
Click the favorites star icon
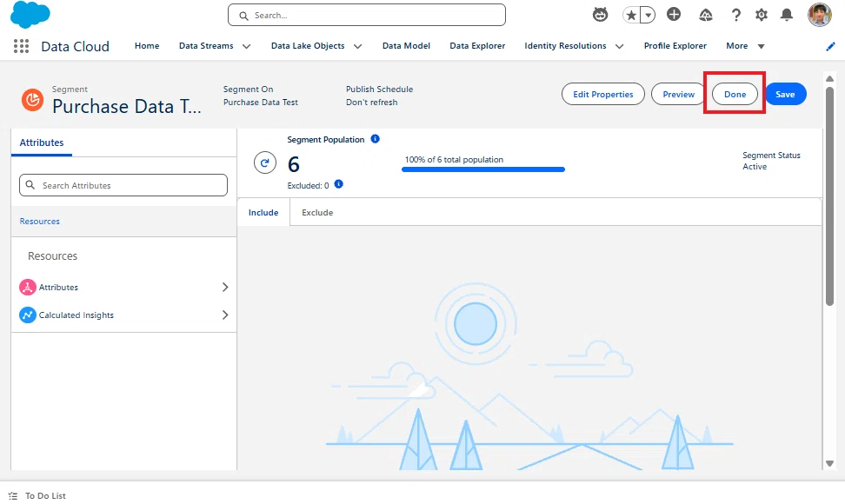click(631, 15)
